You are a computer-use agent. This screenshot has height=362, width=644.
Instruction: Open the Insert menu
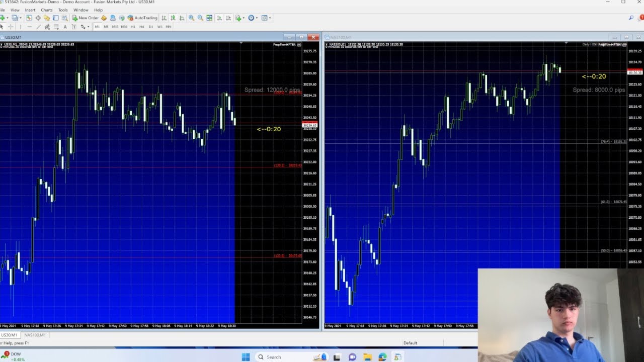click(x=30, y=10)
